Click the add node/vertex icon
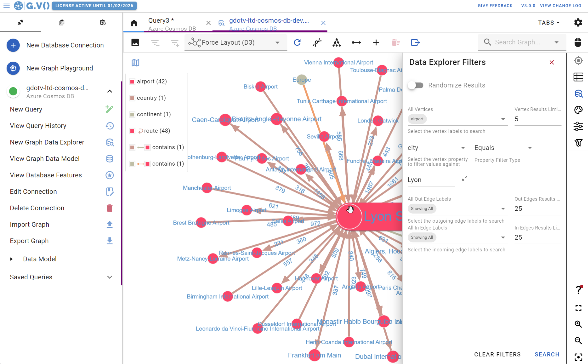588x364 pixels. pyautogui.click(x=376, y=42)
